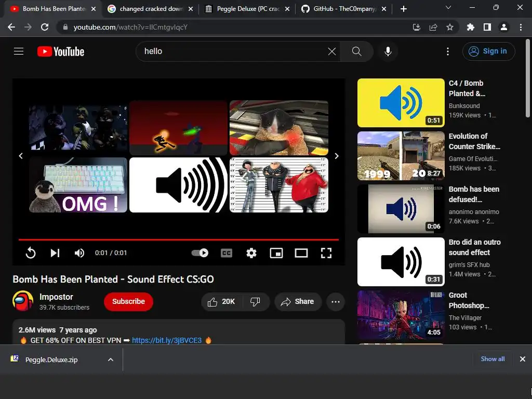
Task: Start voice search with the microphone icon
Action: pyautogui.click(x=388, y=51)
